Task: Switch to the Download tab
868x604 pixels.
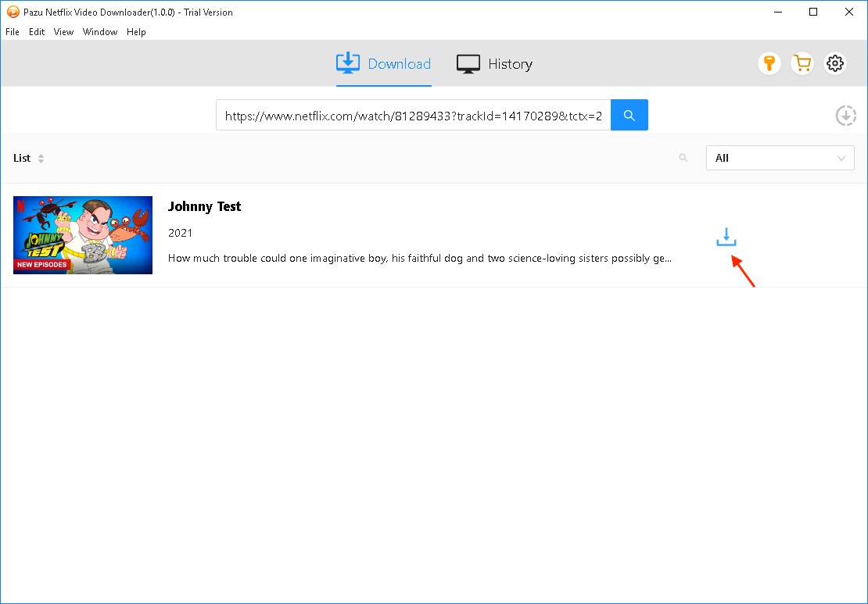Action: [384, 63]
